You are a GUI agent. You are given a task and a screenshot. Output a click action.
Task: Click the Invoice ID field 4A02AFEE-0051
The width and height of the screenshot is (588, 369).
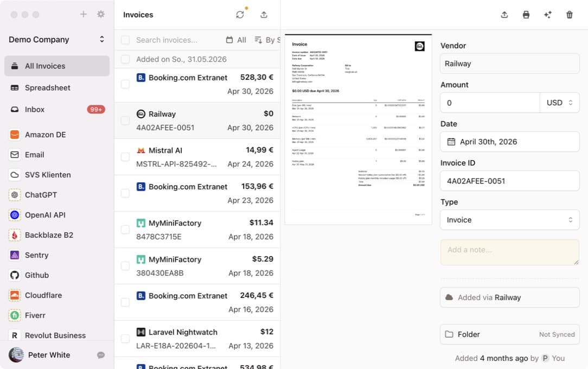point(510,181)
